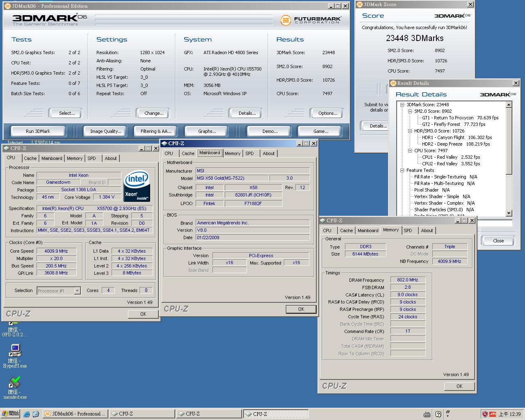Open the Start menu button

10,413
